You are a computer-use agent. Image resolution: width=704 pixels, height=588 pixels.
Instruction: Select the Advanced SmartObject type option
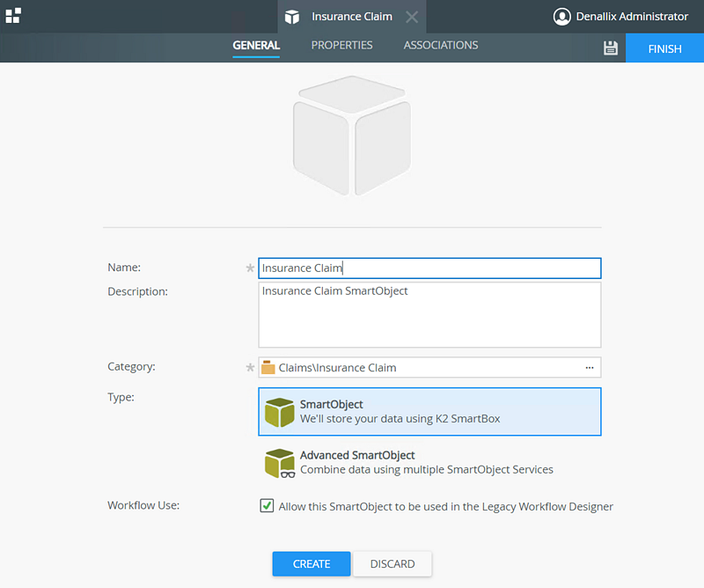[x=426, y=462]
